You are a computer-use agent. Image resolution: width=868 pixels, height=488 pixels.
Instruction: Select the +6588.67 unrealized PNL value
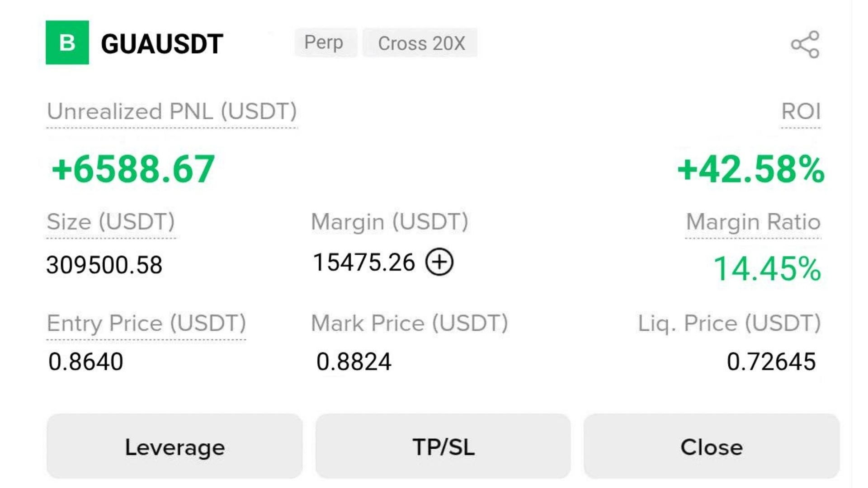point(133,169)
